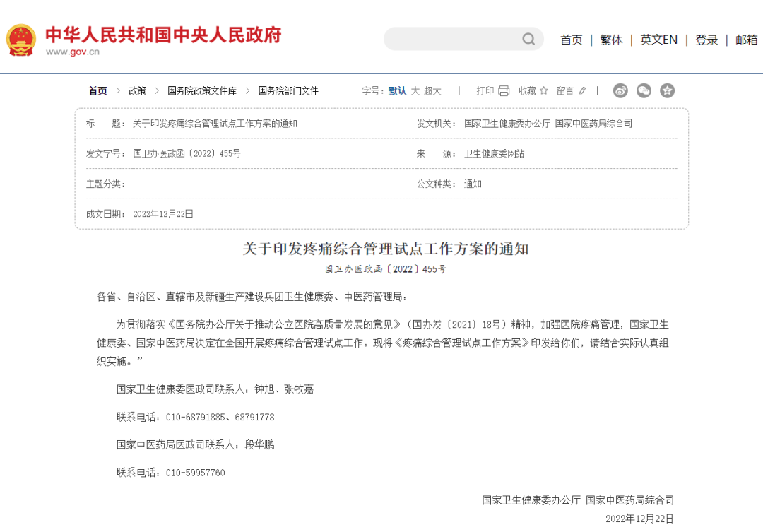Open 国务院政策文件库 breadcrumb link
Screen dimensions: 763x532
[x=202, y=90]
